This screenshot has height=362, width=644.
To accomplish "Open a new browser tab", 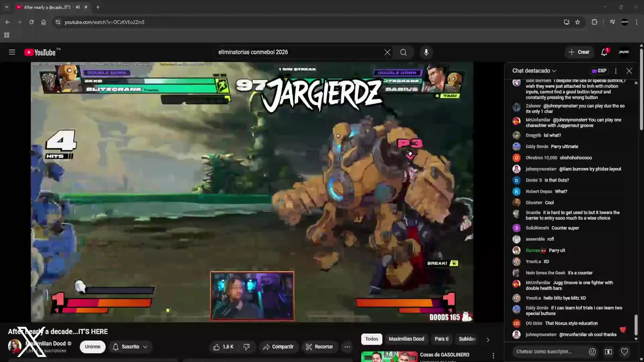I will point(98,7).
